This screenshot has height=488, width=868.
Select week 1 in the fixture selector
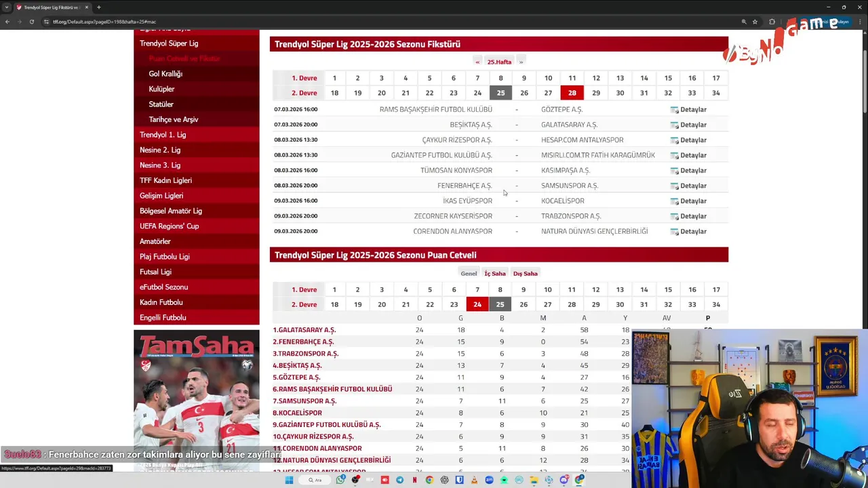pos(334,78)
